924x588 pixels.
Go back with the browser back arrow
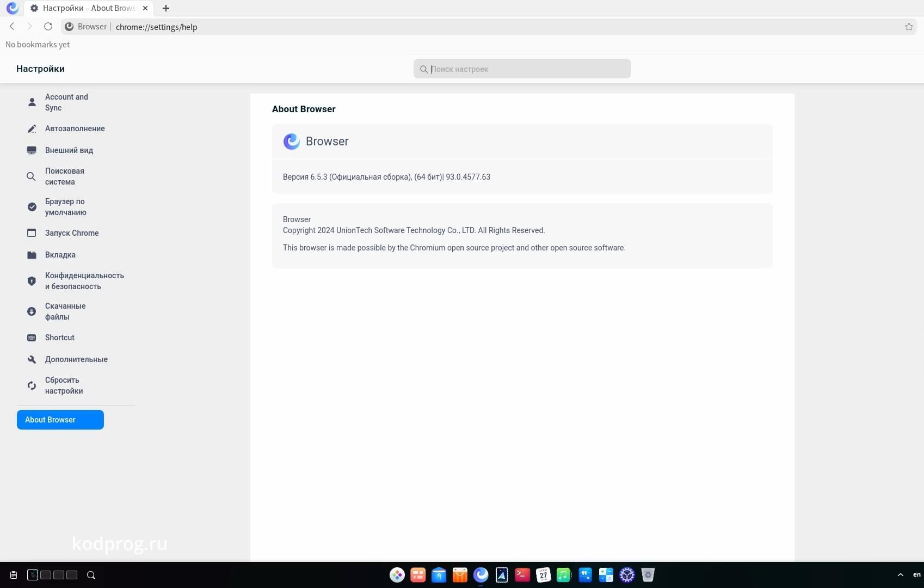pyautogui.click(x=12, y=27)
